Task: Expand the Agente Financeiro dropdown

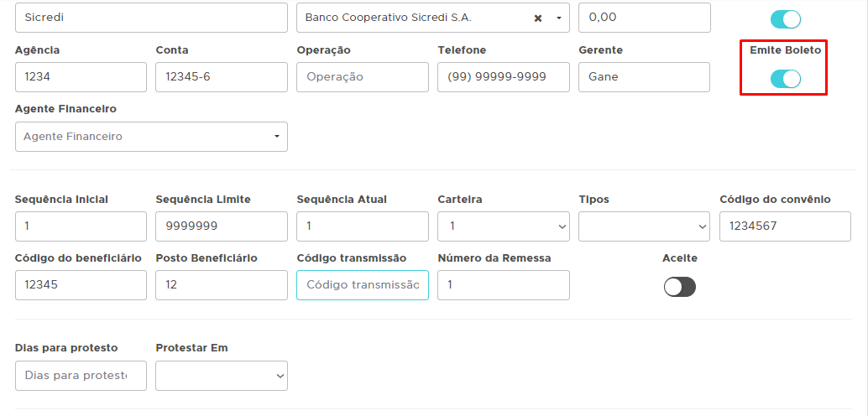Action: [151, 137]
